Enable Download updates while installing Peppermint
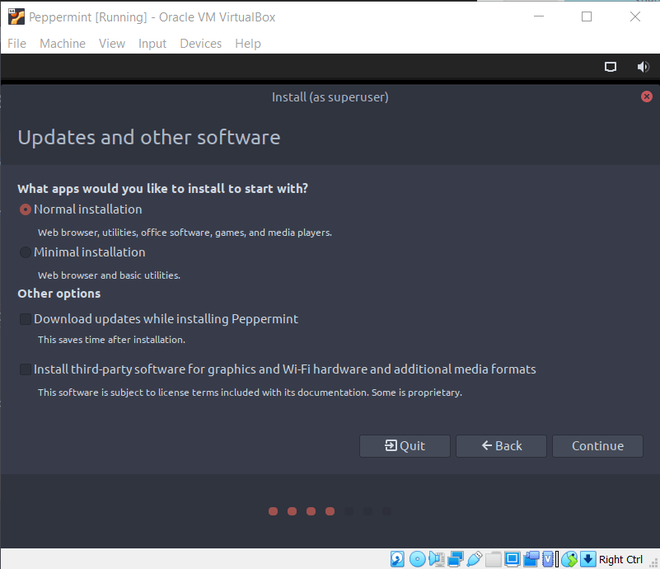The image size is (660, 569). click(x=25, y=319)
